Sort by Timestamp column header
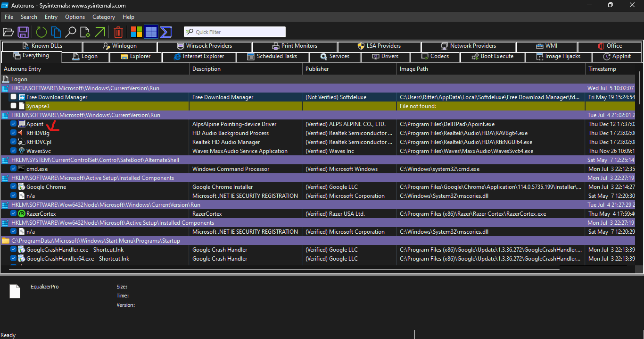Image resolution: width=644 pixels, height=339 pixels. pos(611,69)
